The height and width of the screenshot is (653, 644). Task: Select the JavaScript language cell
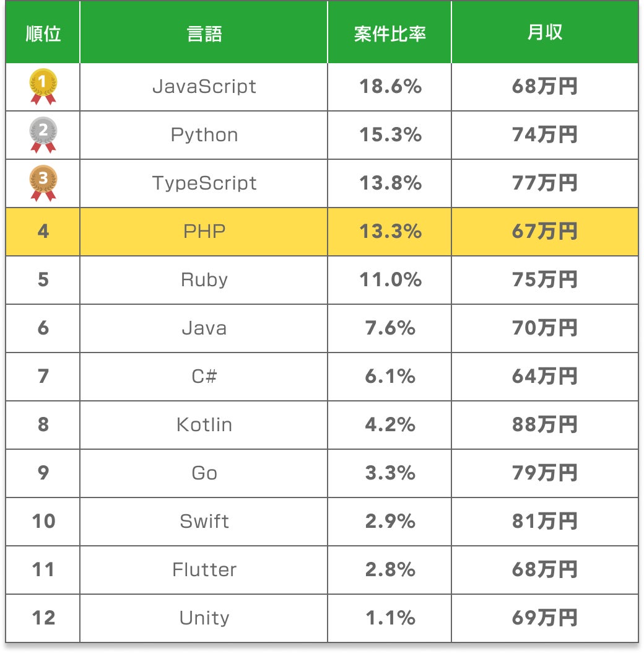(204, 87)
